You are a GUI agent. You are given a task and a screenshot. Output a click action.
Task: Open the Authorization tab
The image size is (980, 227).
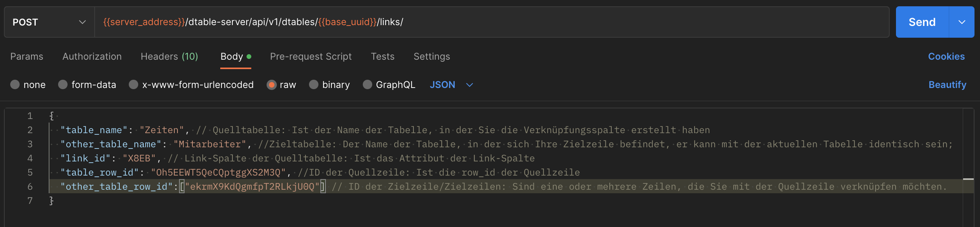coord(92,57)
